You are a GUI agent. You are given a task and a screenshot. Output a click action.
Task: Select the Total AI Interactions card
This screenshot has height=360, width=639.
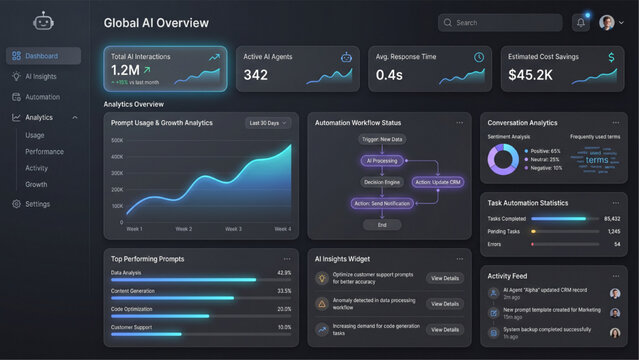click(165, 69)
